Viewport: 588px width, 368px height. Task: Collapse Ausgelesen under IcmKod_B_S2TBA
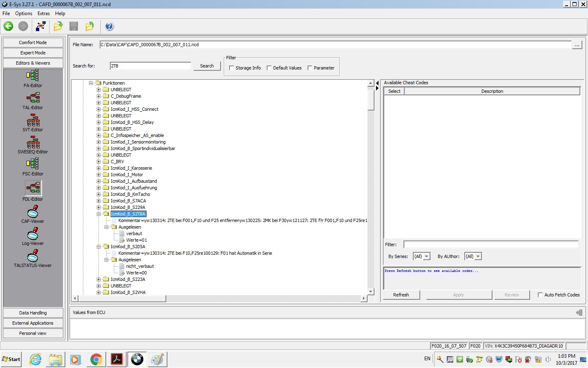pos(106,227)
